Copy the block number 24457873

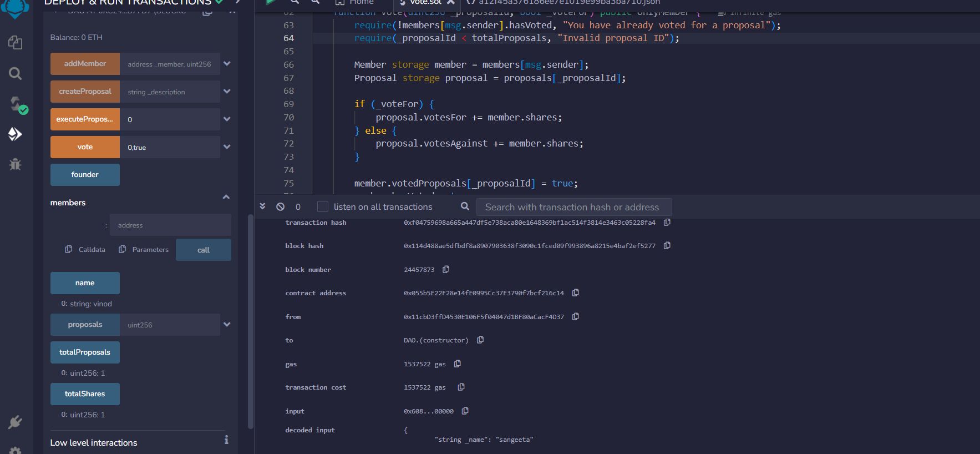pos(446,269)
